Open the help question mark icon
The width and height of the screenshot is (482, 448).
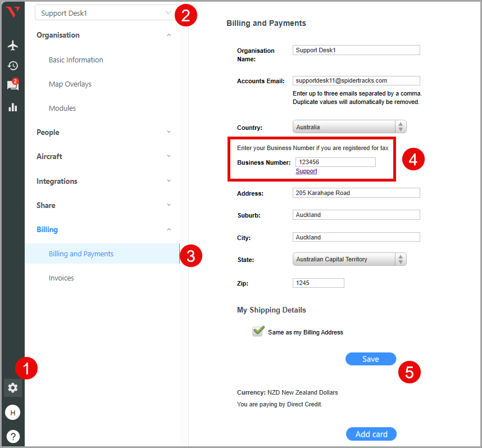(x=12, y=436)
